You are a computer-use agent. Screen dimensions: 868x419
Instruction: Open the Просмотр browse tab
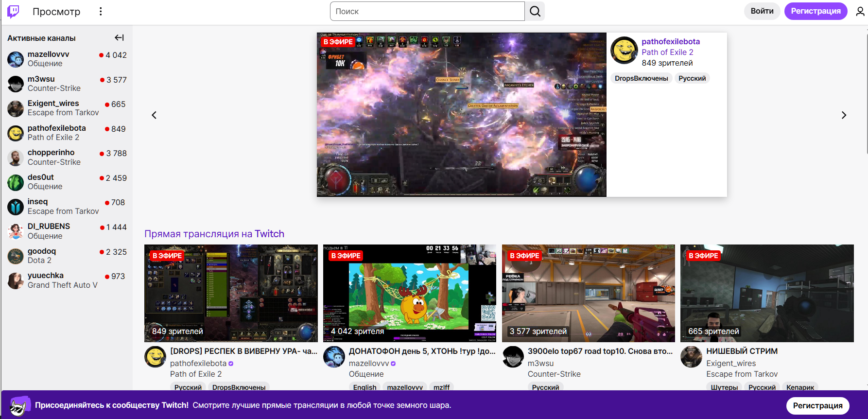pos(56,12)
